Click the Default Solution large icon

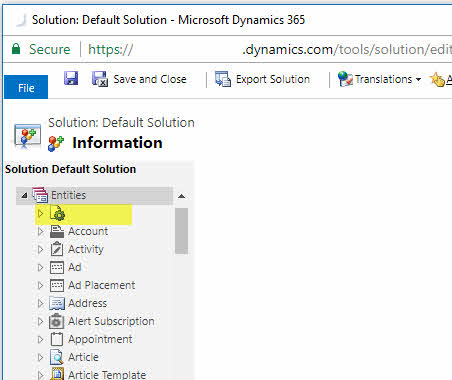[x=27, y=136]
